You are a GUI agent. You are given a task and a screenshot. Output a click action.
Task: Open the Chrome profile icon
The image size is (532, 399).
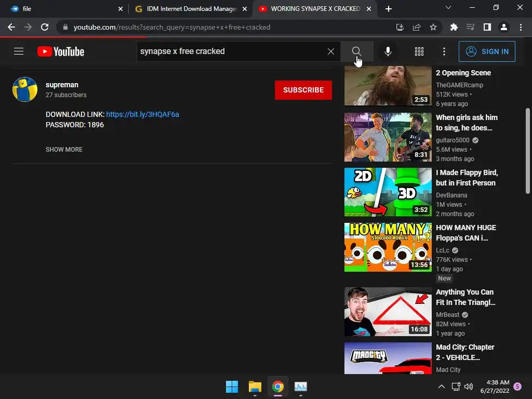504,27
